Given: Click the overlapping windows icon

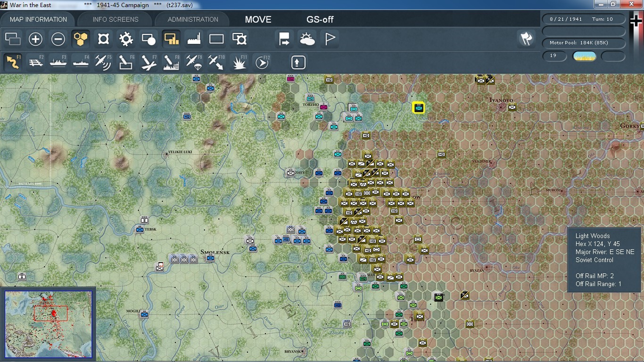Looking at the screenshot, I should pos(13,39).
